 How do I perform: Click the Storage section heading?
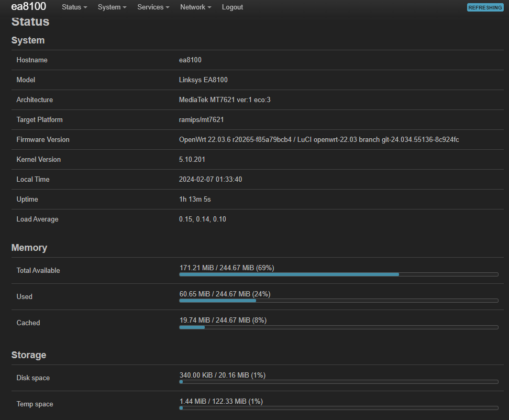[x=29, y=355]
